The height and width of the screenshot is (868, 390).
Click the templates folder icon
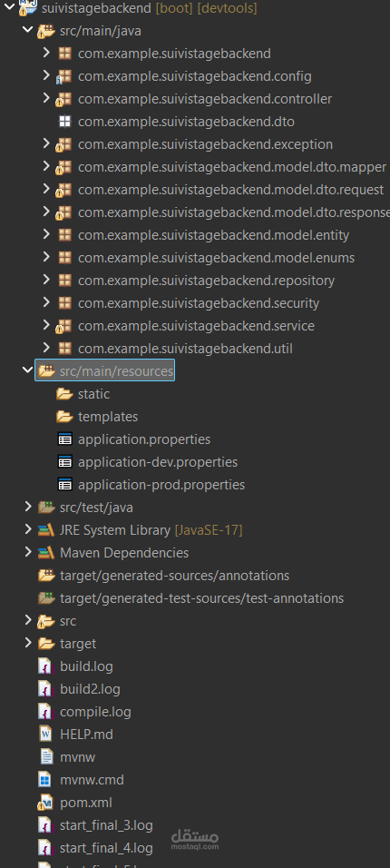64,416
